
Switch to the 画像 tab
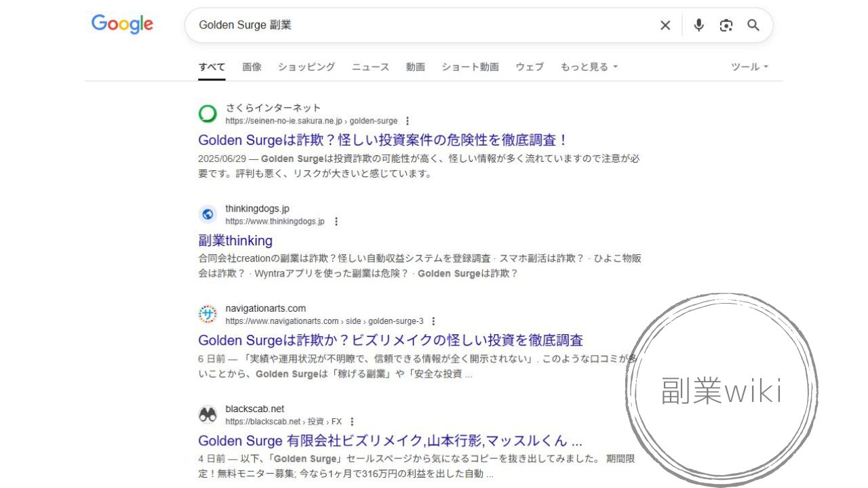[x=252, y=66]
